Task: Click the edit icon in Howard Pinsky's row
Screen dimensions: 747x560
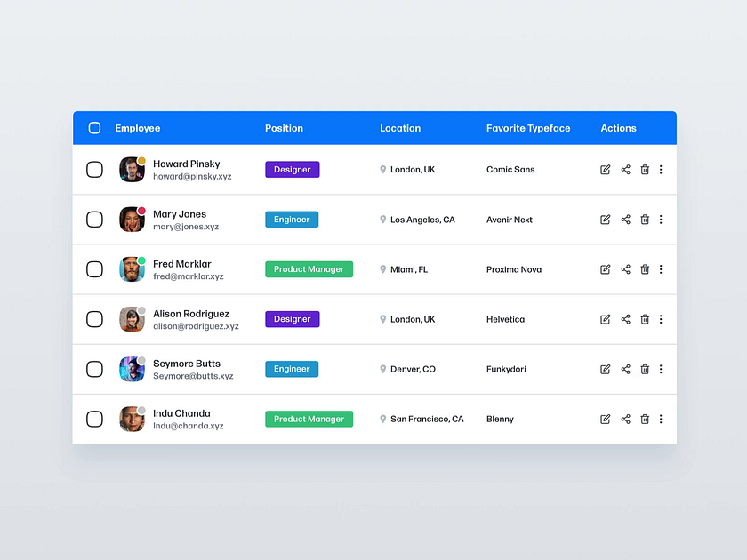Action: (x=606, y=169)
